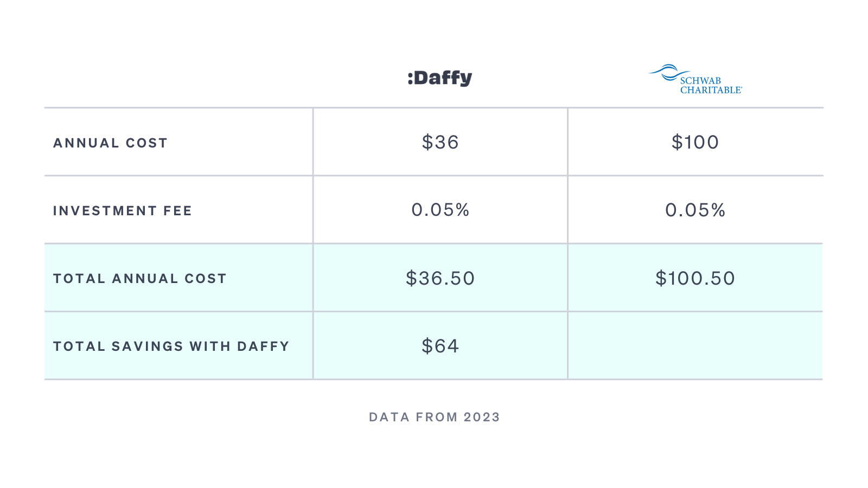Viewport: 868px width, 488px height.
Task: Click the Data From 2023 caption
Action: click(x=435, y=417)
